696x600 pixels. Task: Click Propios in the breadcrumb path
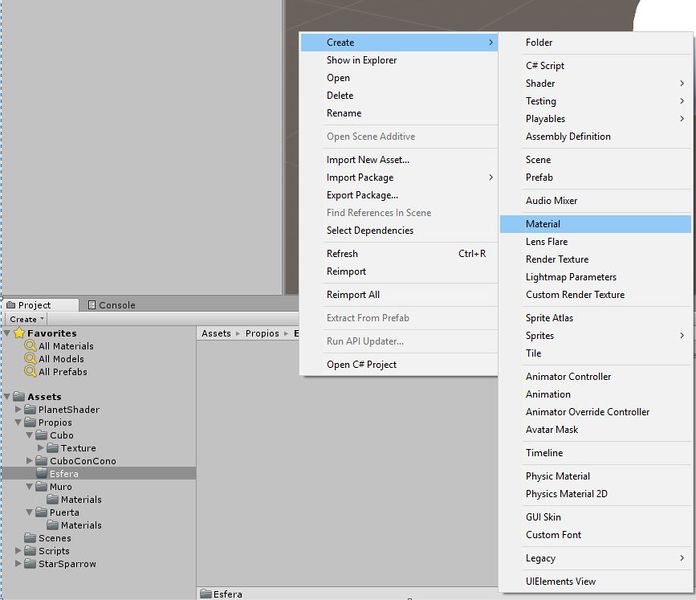tap(262, 333)
